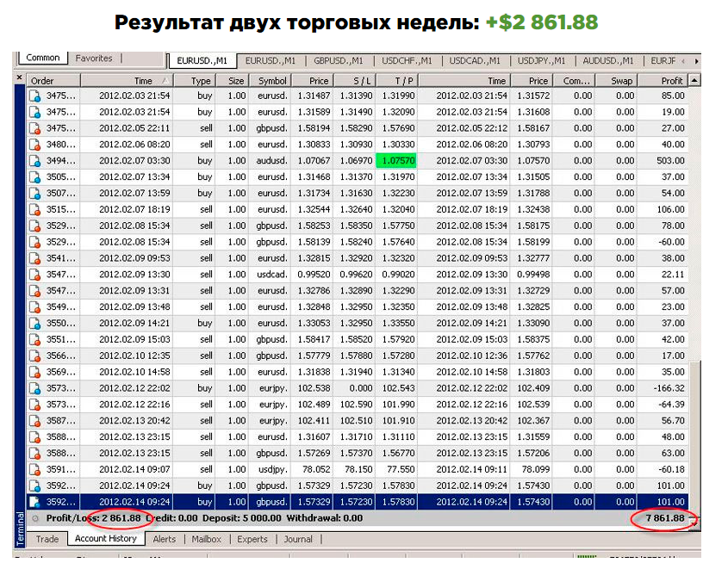Close the Terminal panel with the X
Screen dimensions: 728x569
(x=19, y=77)
